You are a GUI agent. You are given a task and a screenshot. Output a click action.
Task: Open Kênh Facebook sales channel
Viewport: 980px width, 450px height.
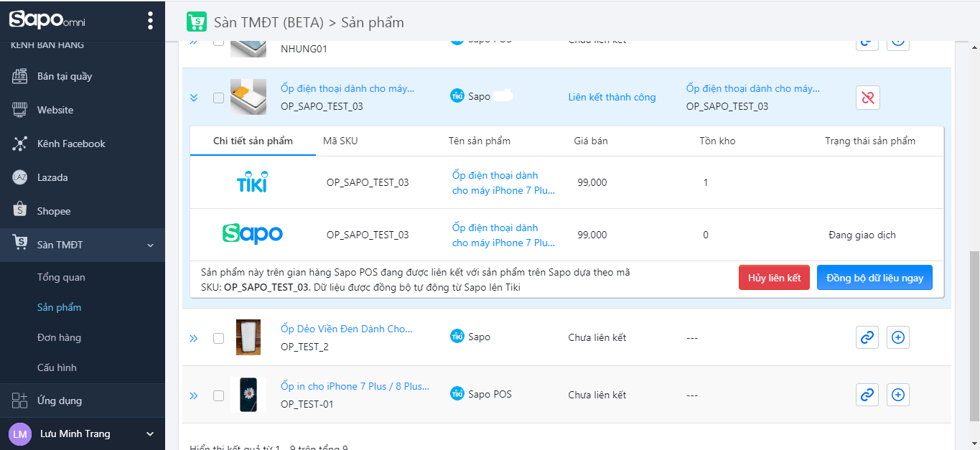point(71,144)
